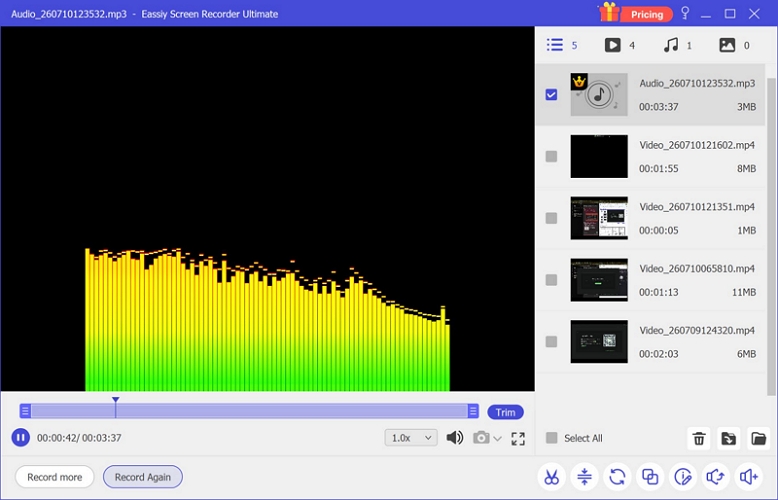Delete selected recording with trash icon
Viewport: 778px width, 500px height.
(699, 438)
